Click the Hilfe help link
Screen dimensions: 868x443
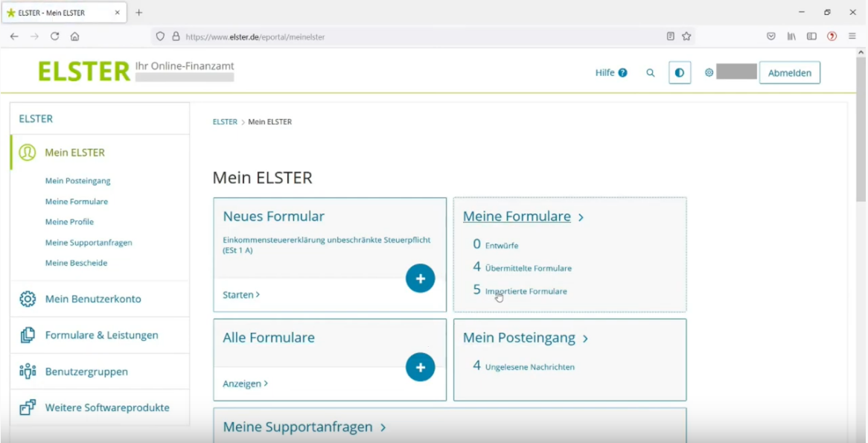[x=611, y=72]
